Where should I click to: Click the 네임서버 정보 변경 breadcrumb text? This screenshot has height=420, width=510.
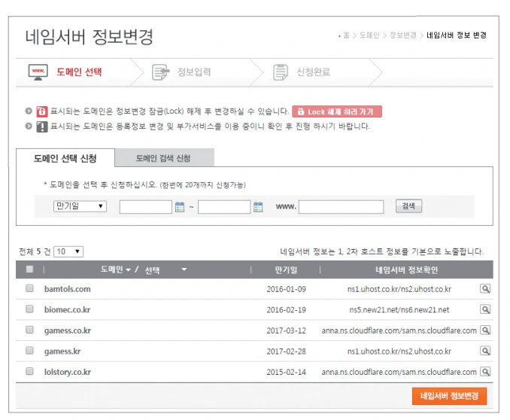click(x=457, y=35)
